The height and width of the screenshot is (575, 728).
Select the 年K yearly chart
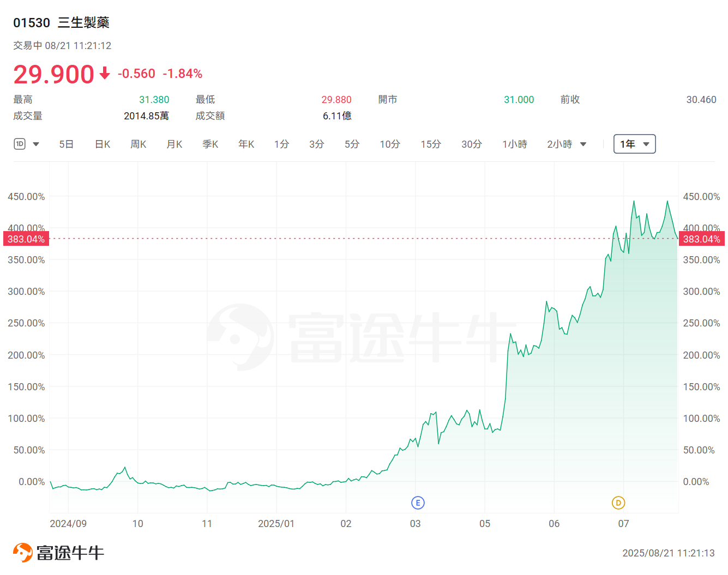(245, 144)
